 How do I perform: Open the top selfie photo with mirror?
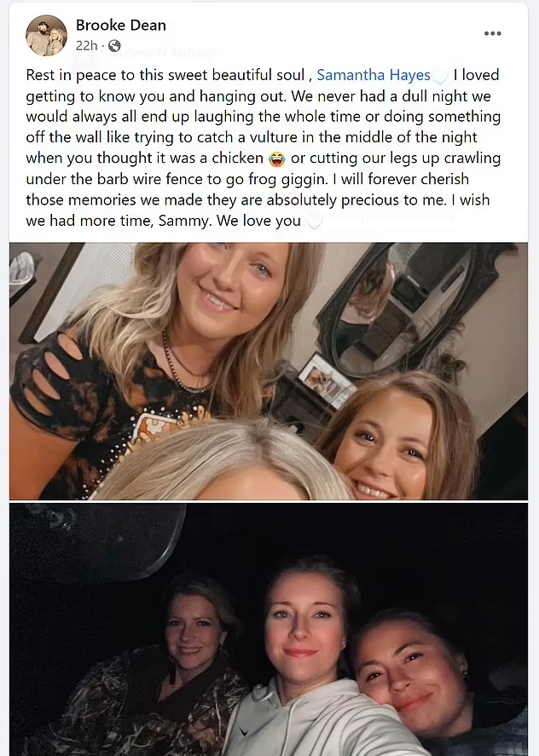269,372
